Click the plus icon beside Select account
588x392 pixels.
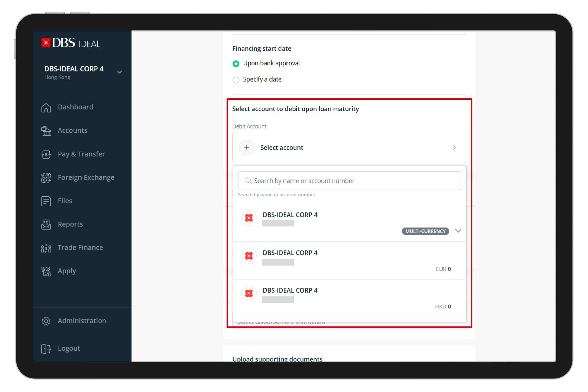(x=247, y=148)
